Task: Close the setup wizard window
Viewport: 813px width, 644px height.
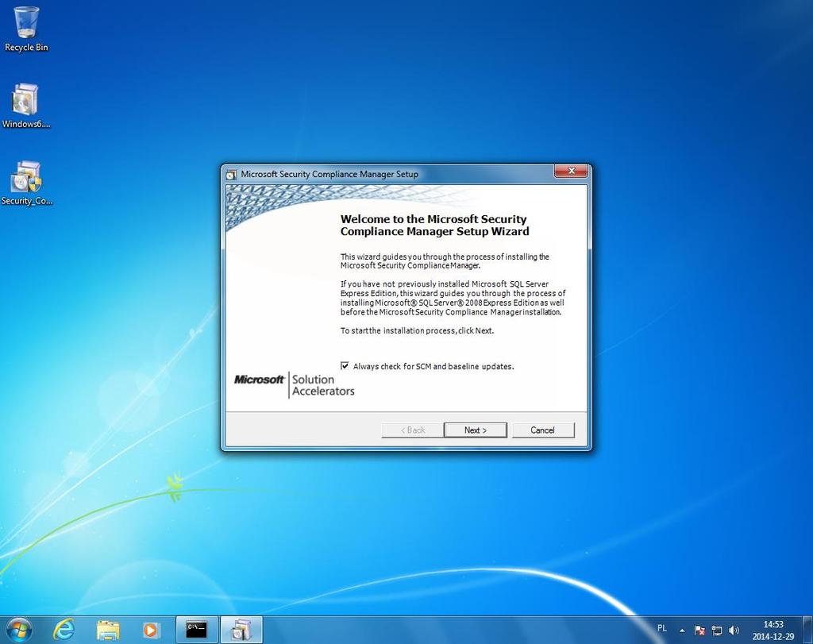Action: (571, 171)
